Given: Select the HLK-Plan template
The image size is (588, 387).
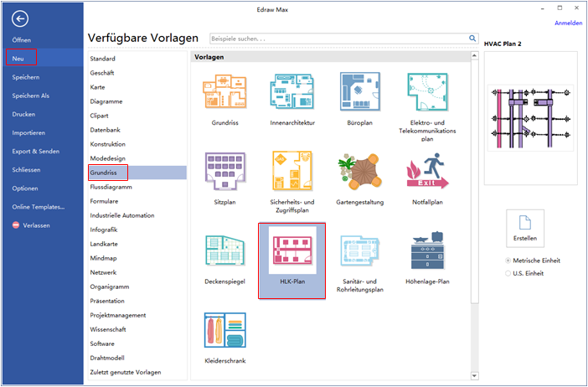Looking at the screenshot, I should [x=292, y=261].
